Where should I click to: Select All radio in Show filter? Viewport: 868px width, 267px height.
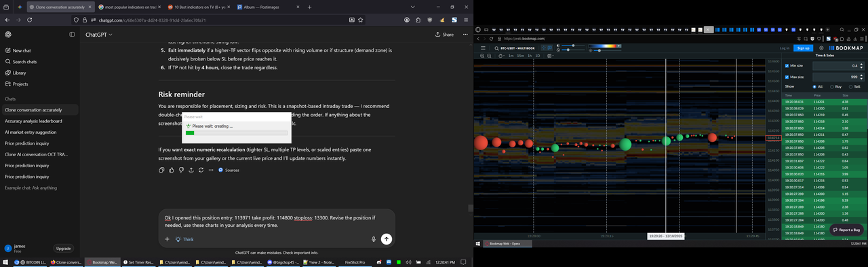[x=814, y=87]
